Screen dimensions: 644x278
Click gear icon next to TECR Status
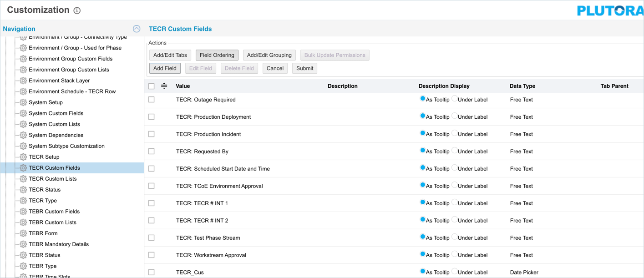tap(23, 190)
